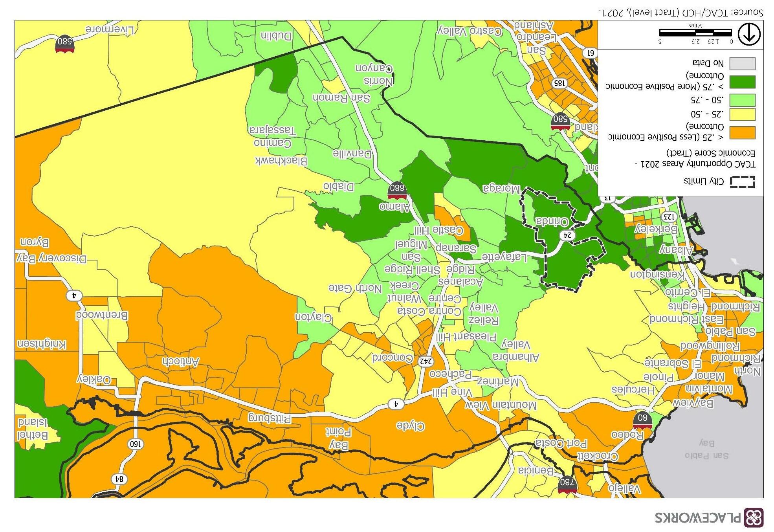Click the Orinda city label

coord(552,222)
